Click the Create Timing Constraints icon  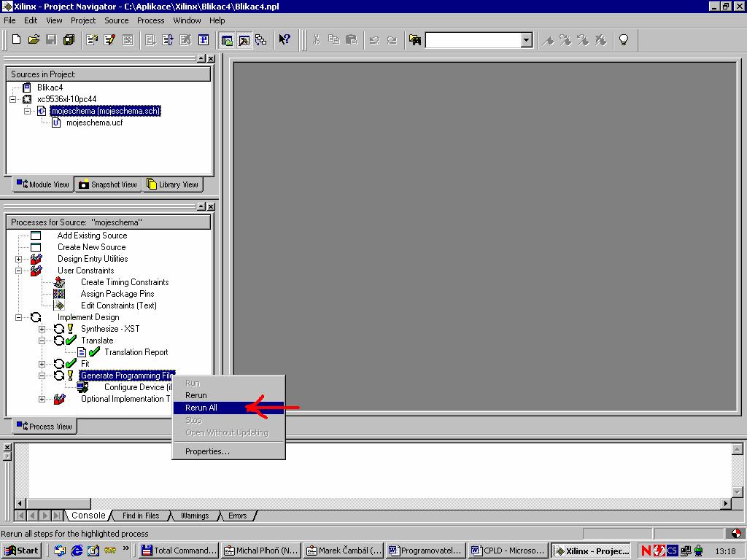point(59,282)
